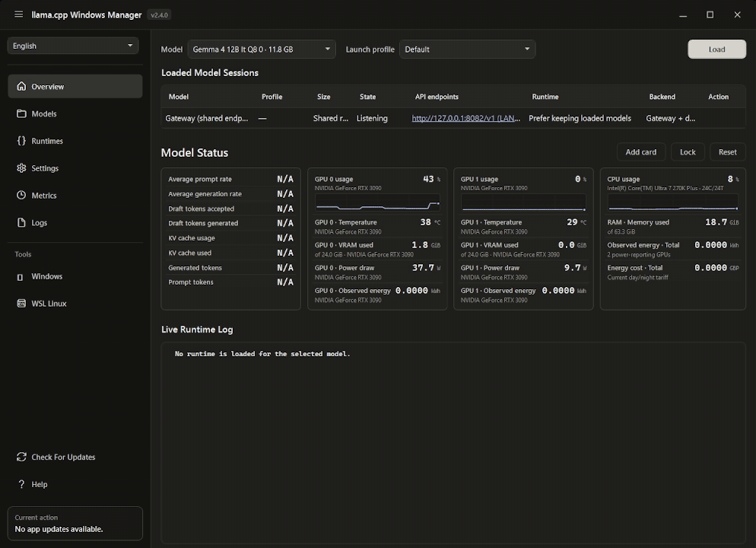Click the Backend column header
This screenshot has width=756, height=548.
click(x=662, y=97)
